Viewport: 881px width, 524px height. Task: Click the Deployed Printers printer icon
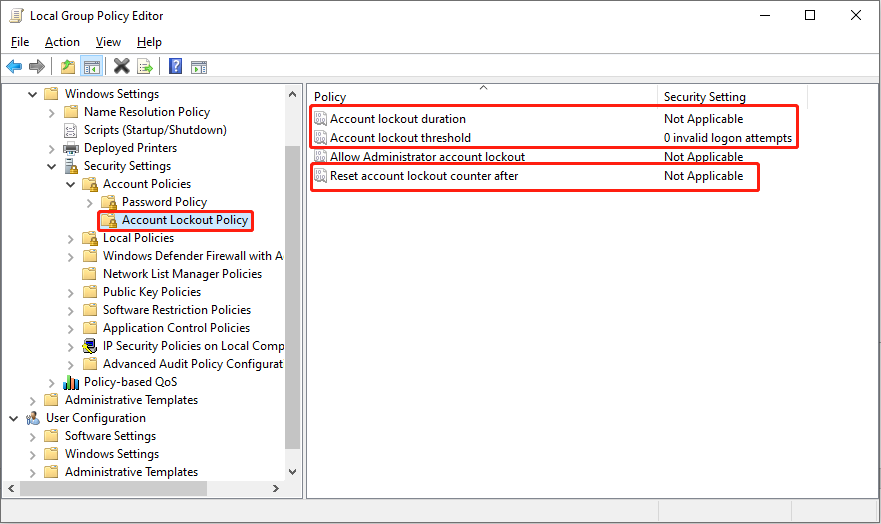(71, 148)
